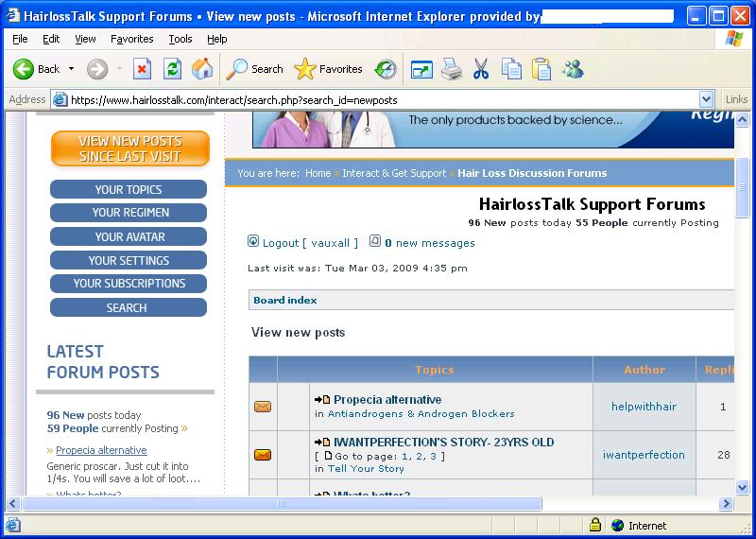Refresh the page using the toolbar icon
This screenshot has width=756, height=539.
tap(172, 69)
